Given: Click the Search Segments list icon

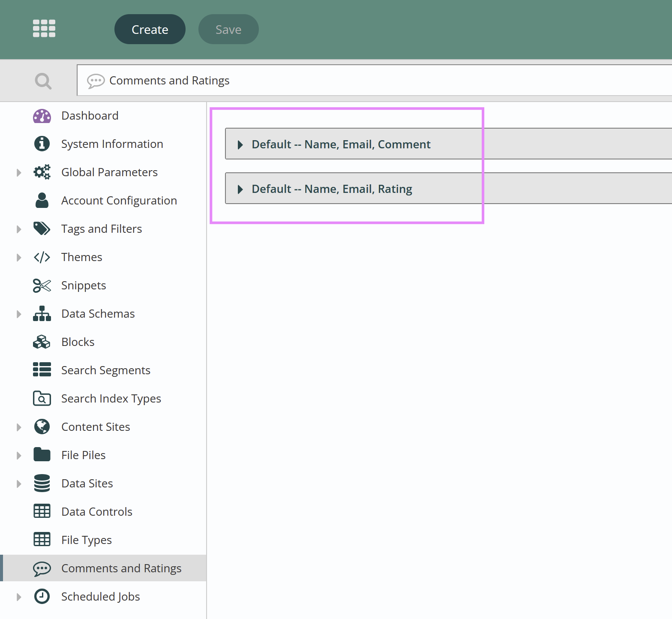Looking at the screenshot, I should tap(42, 370).
